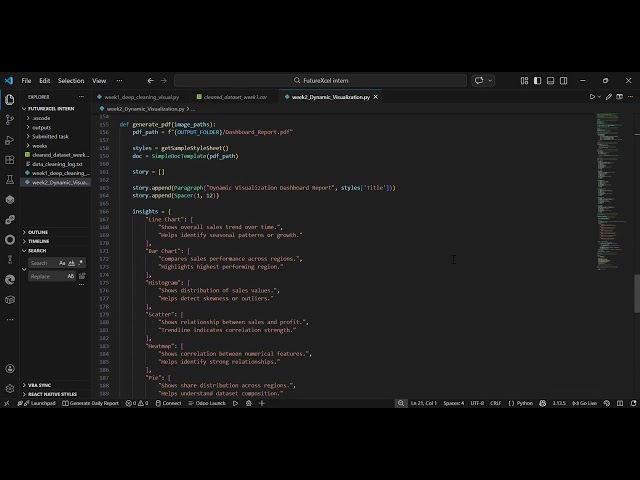Image resolution: width=640 pixels, height=480 pixels.
Task: Click Launchpad in status bar
Action: pyautogui.click(x=37, y=403)
